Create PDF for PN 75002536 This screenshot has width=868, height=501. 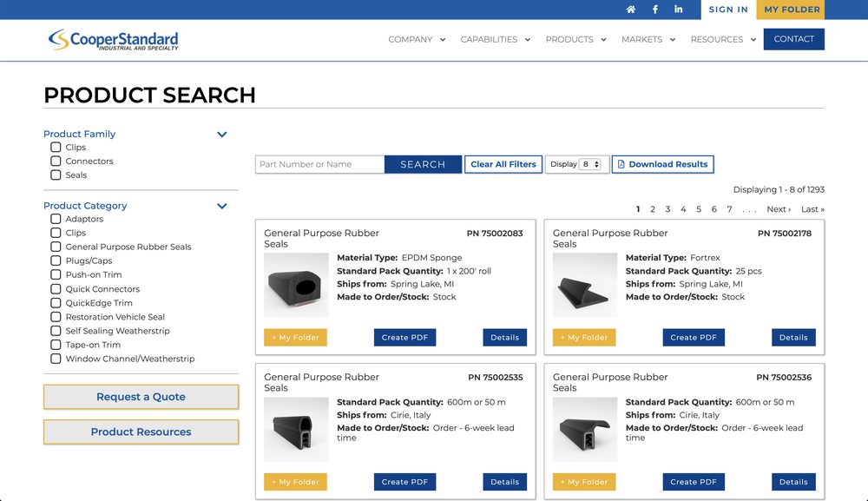[x=694, y=482]
